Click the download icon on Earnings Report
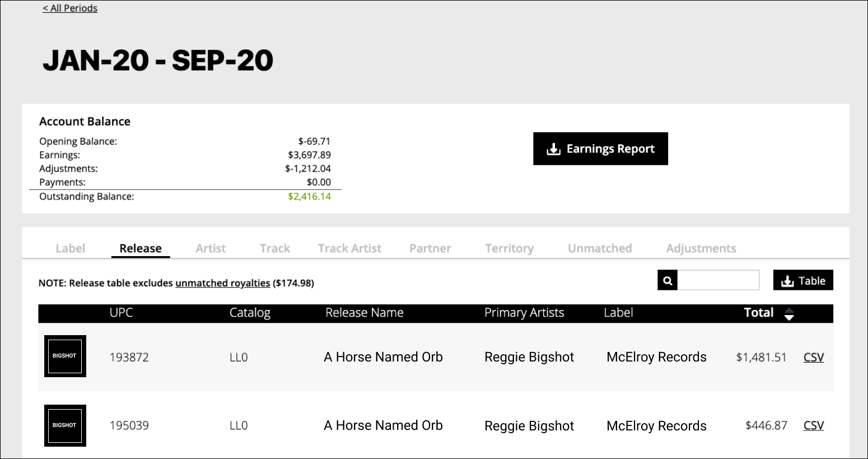This screenshot has height=459, width=868. click(553, 149)
